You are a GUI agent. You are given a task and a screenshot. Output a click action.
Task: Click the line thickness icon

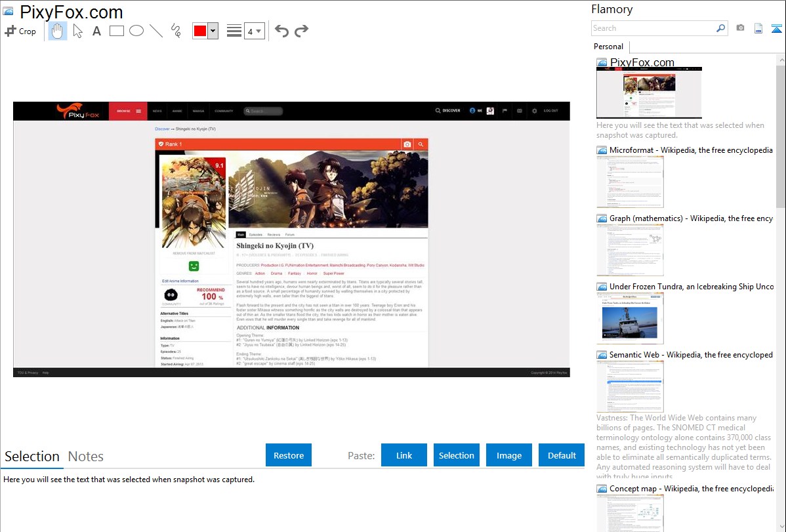234,31
